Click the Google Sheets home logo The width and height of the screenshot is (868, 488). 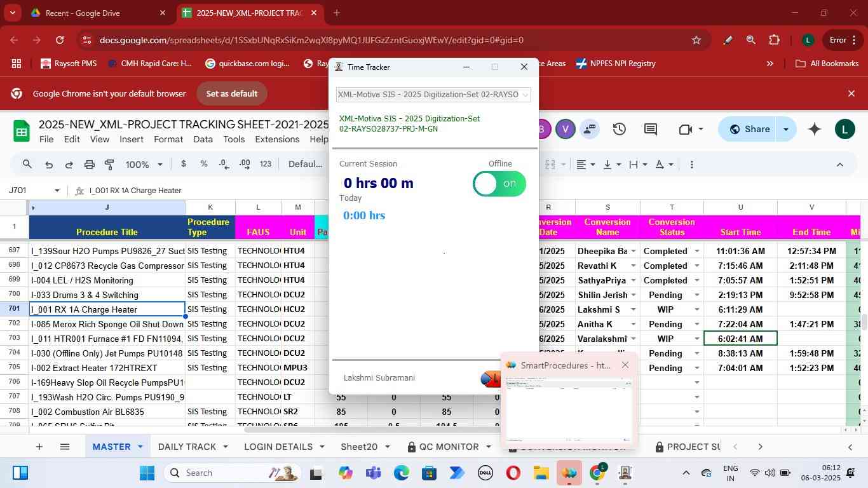click(x=22, y=131)
